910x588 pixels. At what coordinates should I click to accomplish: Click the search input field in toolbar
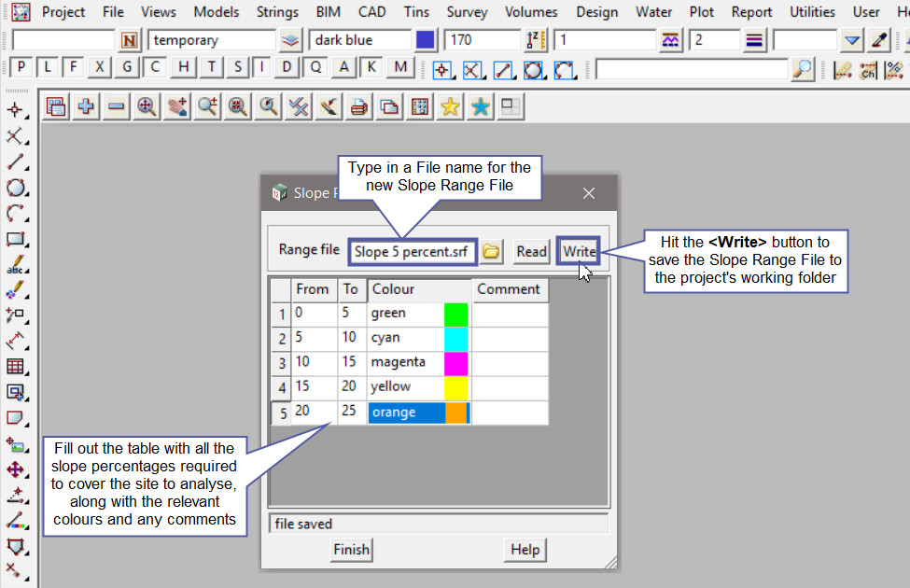pos(692,69)
